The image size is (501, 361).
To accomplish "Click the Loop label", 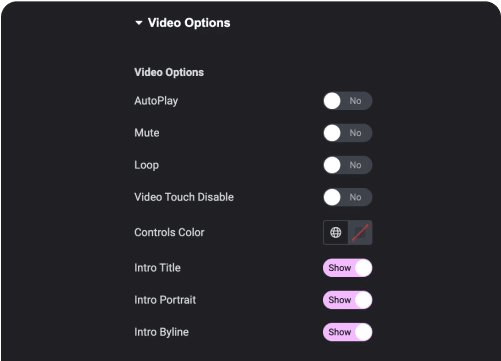I will point(146,165).
